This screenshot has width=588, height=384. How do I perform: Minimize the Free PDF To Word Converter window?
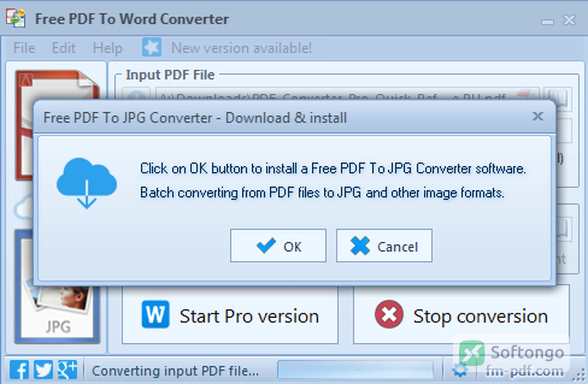[x=548, y=22]
